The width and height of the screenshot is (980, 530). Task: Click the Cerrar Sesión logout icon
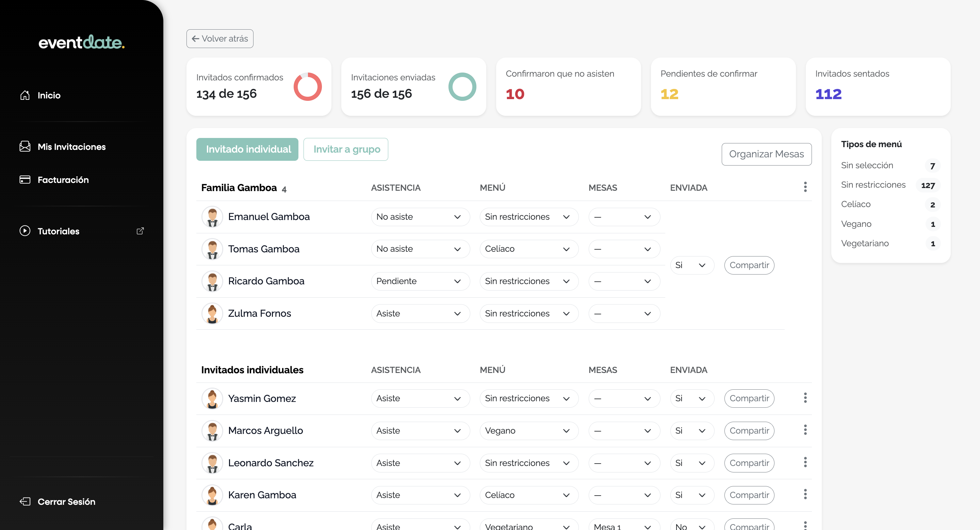[25, 501]
